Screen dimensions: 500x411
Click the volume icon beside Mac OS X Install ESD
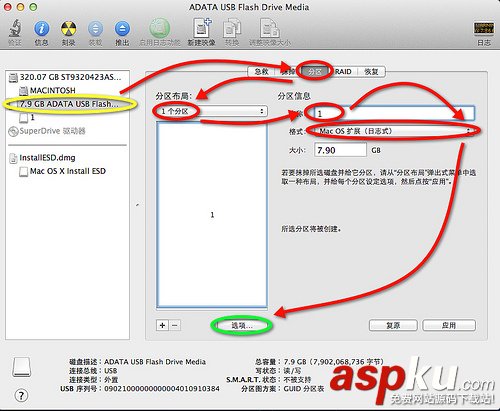click(x=23, y=172)
